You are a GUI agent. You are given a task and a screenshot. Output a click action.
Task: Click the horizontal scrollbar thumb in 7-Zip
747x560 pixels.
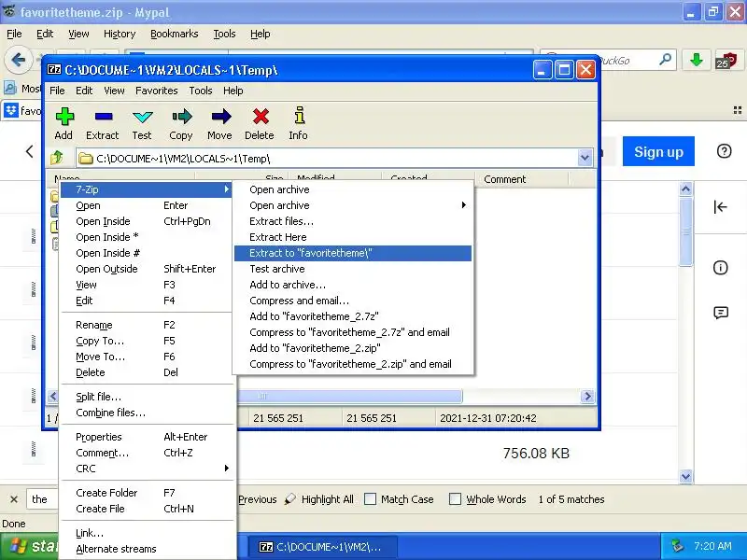coord(350,396)
